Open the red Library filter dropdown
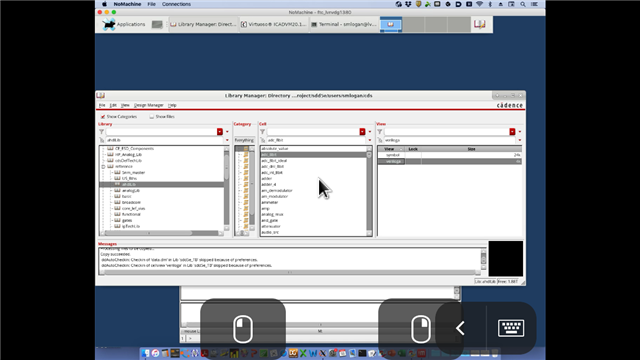 pos(220,132)
